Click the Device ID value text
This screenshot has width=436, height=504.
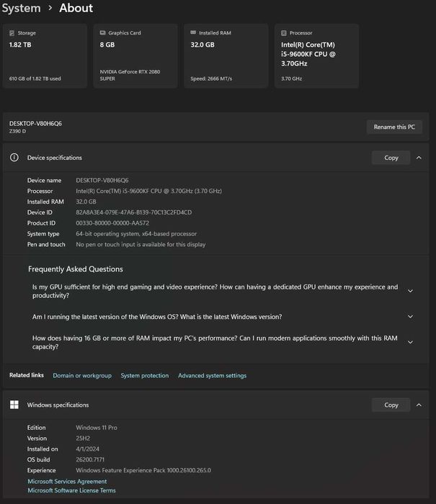133,212
